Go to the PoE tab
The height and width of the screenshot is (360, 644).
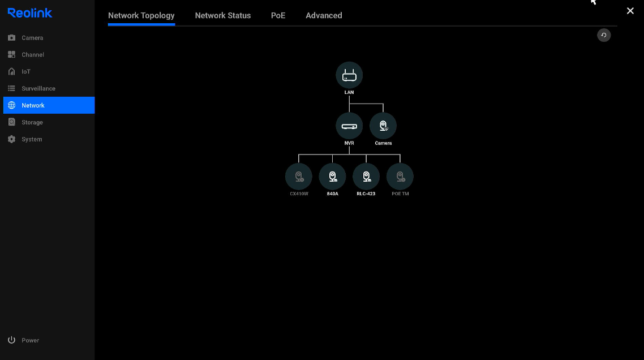point(278,16)
